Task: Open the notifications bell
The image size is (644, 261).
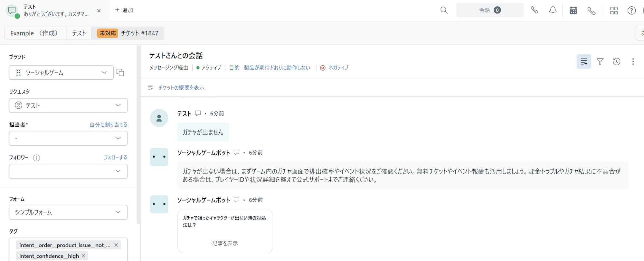Action: (x=553, y=10)
